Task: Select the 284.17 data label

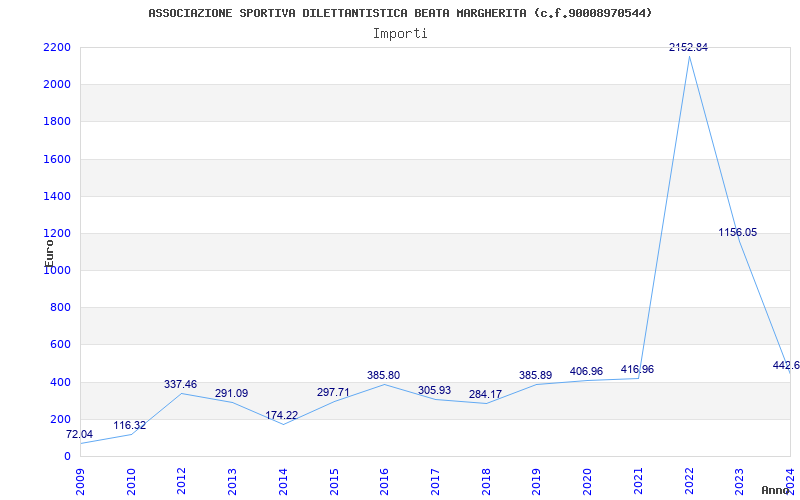Action: coord(485,394)
